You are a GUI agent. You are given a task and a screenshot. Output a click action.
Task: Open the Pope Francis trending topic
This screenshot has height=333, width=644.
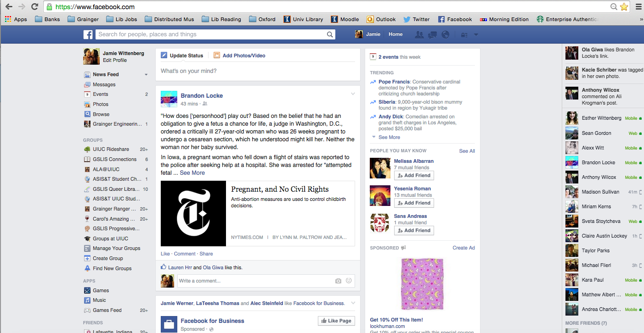pos(394,82)
